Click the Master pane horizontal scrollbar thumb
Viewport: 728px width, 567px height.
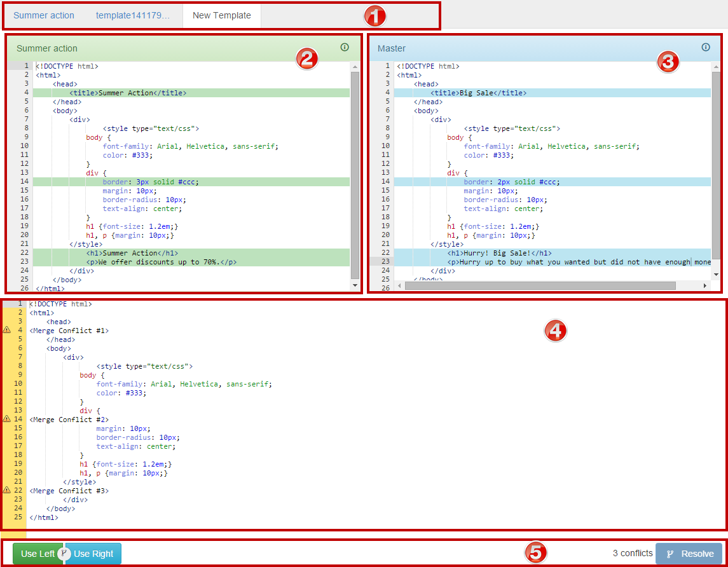pyautogui.click(x=540, y=285)
